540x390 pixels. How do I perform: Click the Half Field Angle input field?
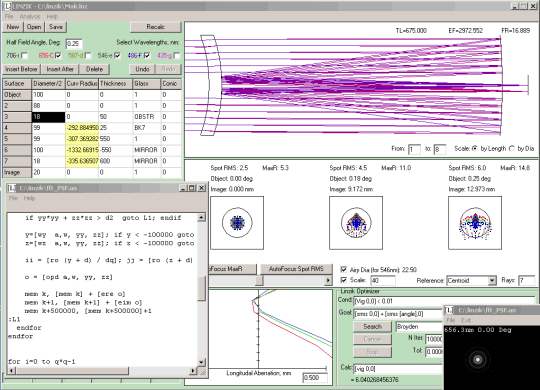(74, 43)
